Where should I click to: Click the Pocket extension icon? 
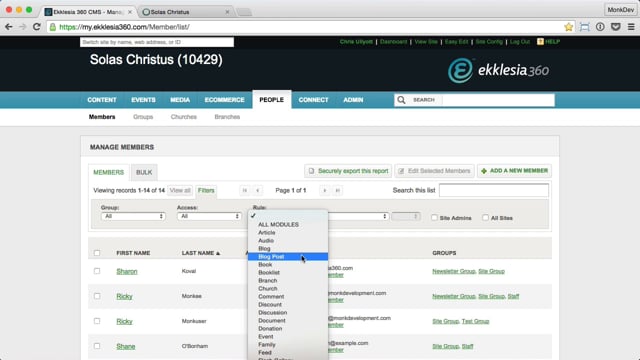click(x=616, y=27)
